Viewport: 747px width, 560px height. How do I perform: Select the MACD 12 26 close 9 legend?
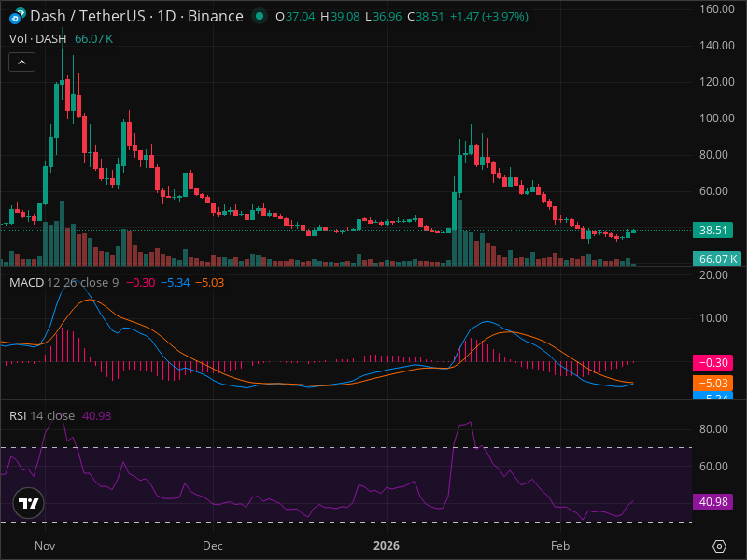[63, 283]
